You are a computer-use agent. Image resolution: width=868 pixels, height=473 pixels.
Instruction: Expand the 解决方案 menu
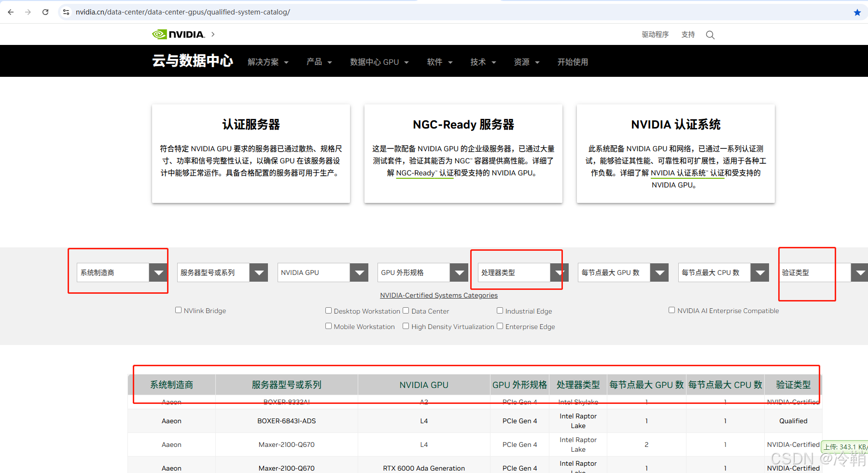[268, 62]
